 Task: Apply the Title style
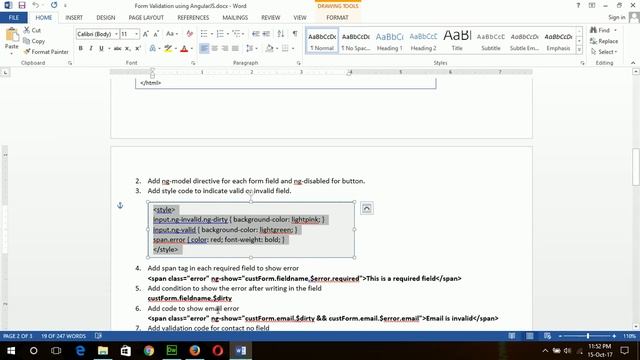[457, 40]
